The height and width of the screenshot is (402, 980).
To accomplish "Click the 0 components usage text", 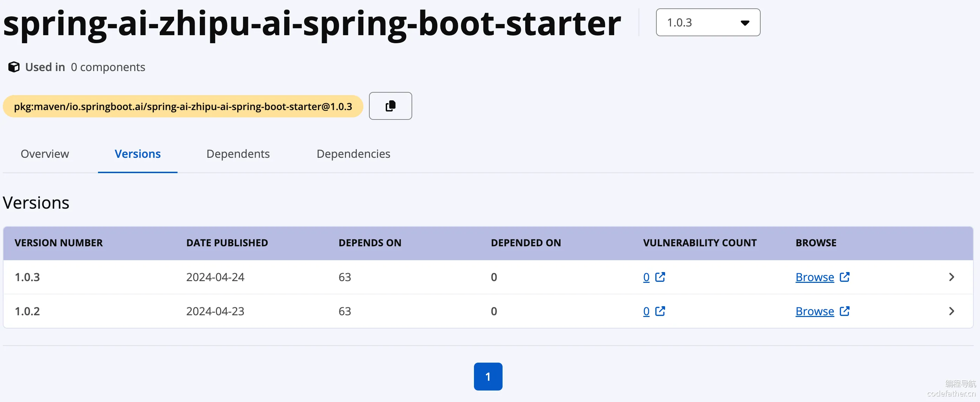I will (108, 67).
